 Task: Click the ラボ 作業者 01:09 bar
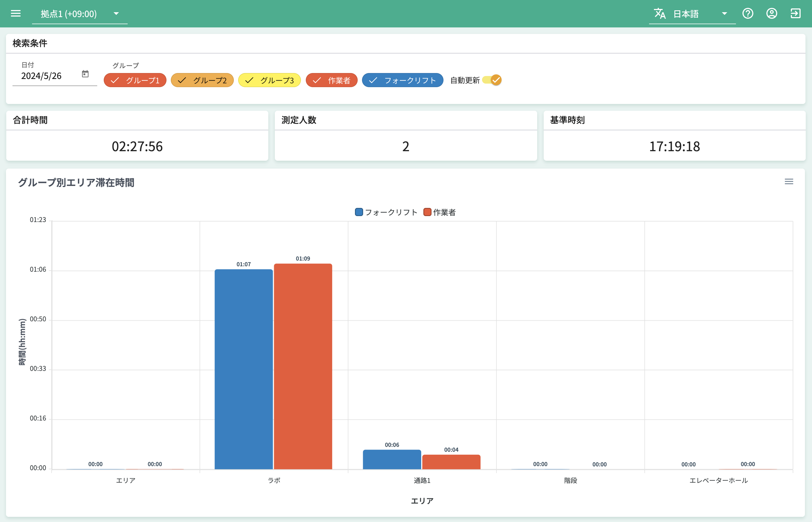[x=303, y=366]
